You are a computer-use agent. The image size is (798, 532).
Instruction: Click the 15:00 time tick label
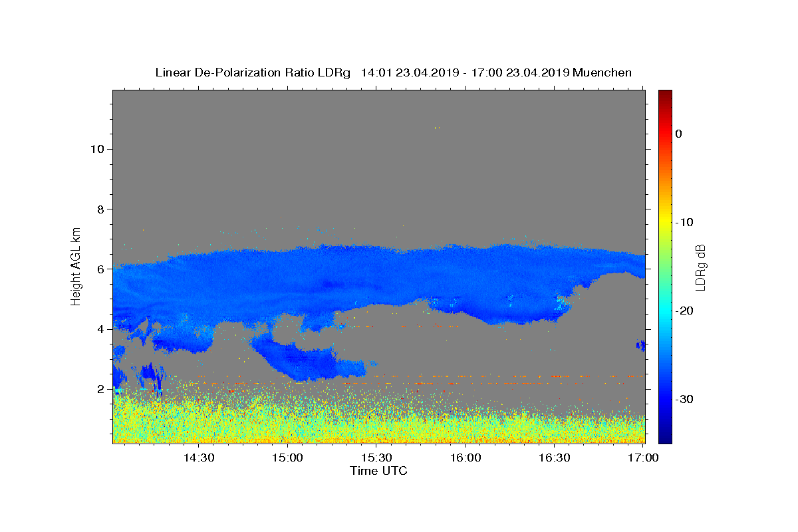click(287, 458)
